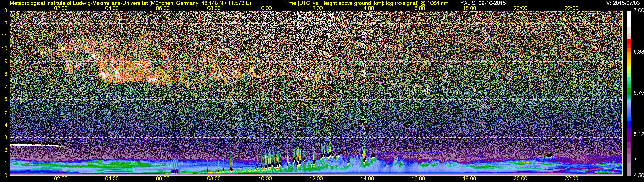Select 20:00 on the lower time axis
The width and height of the screenshot is (644, 182).
coord(521,179)
